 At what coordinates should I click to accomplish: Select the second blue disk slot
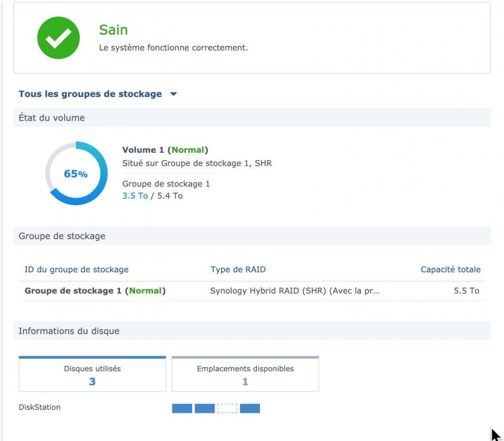click(x=205, y=408)
